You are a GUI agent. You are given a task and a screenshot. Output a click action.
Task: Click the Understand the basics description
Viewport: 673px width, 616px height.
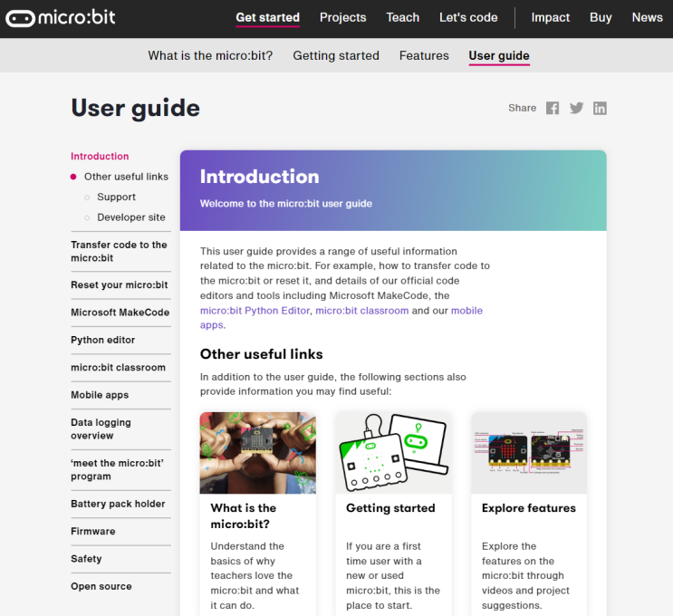(x=255, y=575)
